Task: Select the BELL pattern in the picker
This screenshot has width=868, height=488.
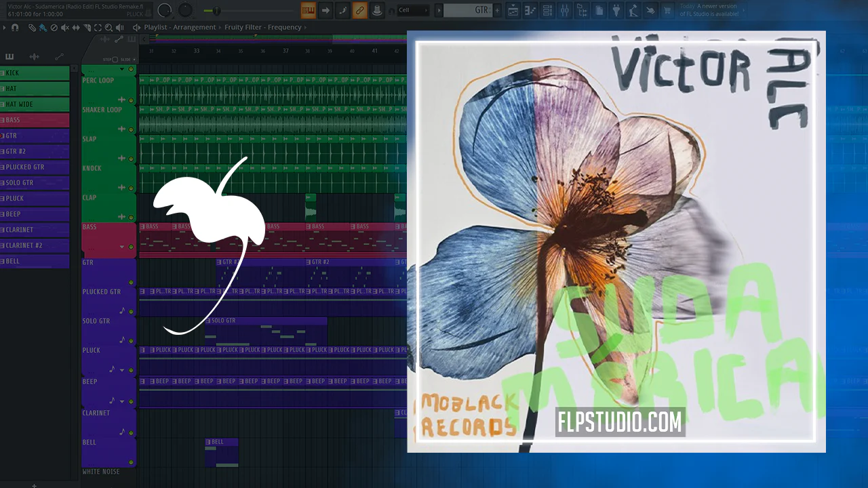Action: (x=35, y=261)
